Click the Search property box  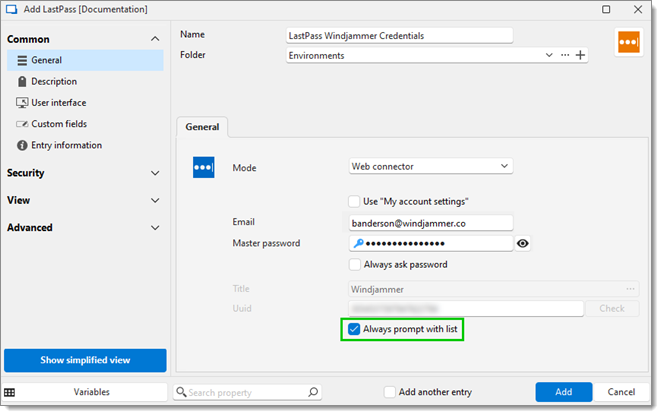tap(247, 392)
